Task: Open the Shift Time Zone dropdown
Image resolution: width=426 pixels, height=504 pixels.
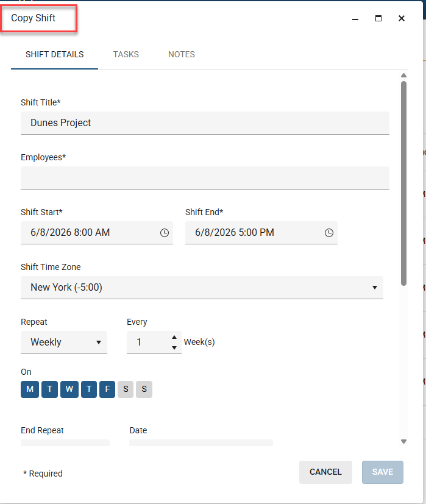Action: click(202, 288)
